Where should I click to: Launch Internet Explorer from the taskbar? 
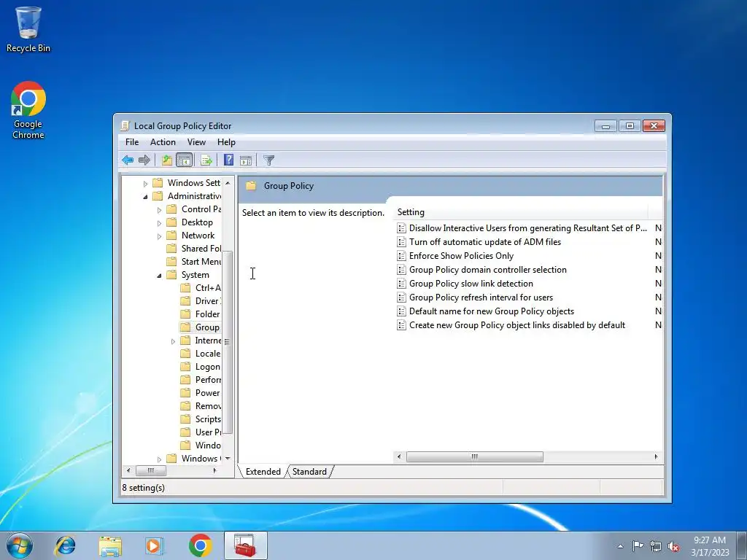point(65,545)
